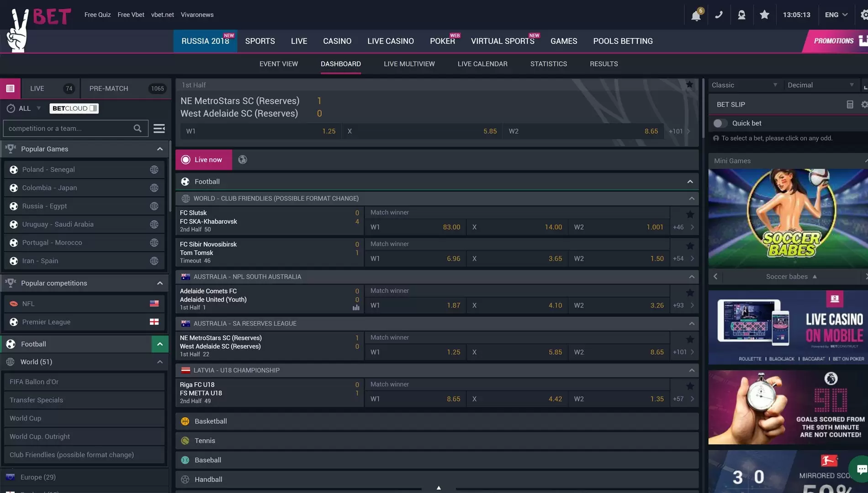Click the Handball sport icon

click(185, 479)
